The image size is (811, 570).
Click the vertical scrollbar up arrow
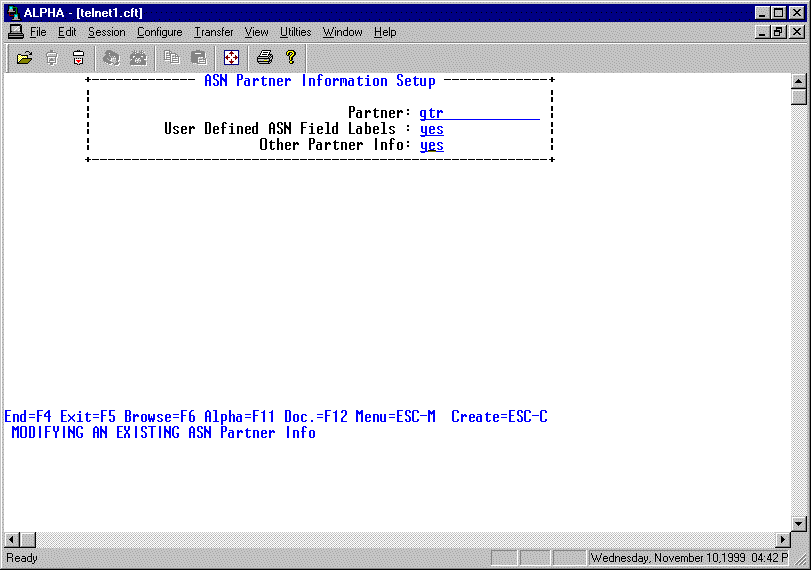tap(798, 81)
